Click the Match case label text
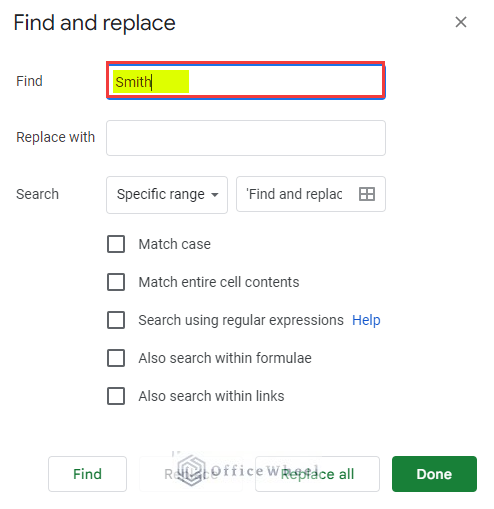The width and height of the screenshot is (494, 509). coord(175,244)
